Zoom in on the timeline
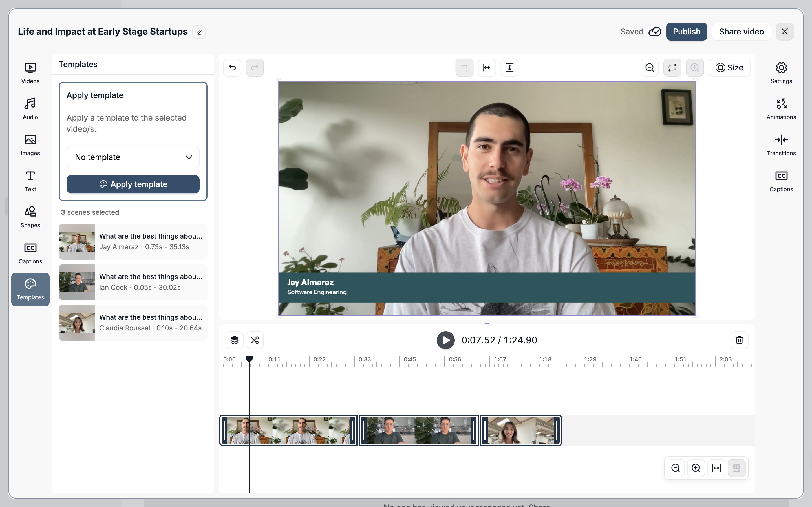Screen dimensions: 812x507 point(696,468)
